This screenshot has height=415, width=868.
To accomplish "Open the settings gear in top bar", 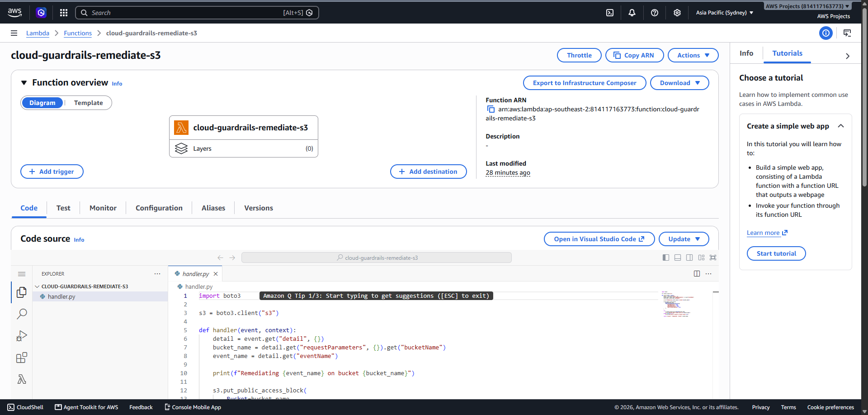I will click(x=677, y=13).
